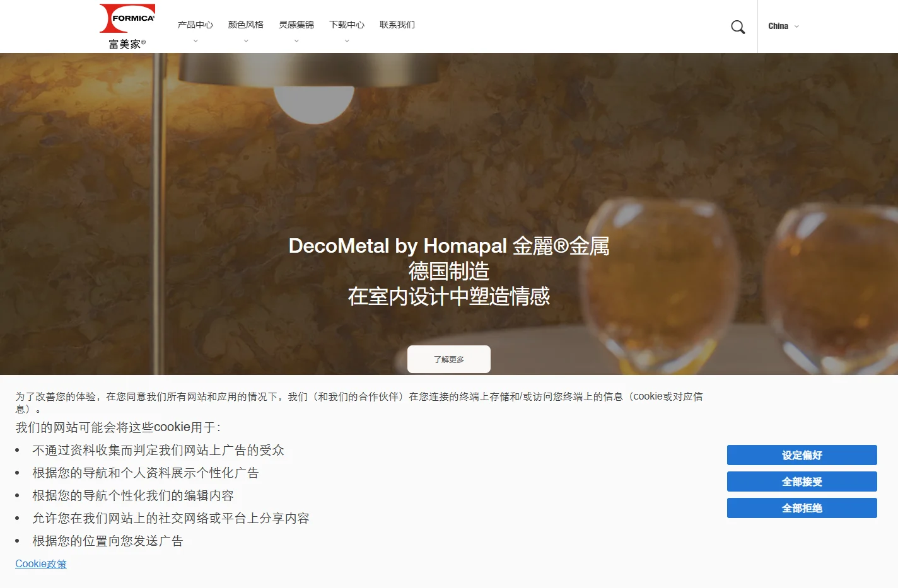Click the cookie intro paragraph 为了改善您的体验
Screen dimensions: 898x588
click(359, 402)
